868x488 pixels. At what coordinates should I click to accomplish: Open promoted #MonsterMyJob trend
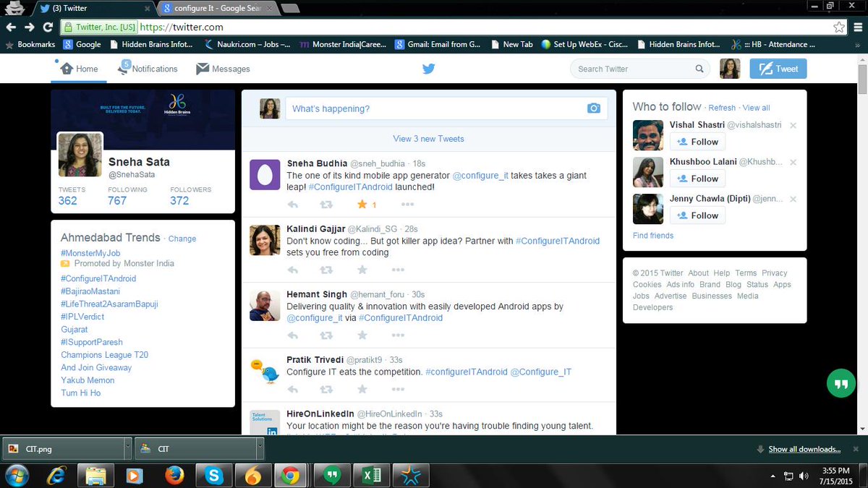[90, 252]
